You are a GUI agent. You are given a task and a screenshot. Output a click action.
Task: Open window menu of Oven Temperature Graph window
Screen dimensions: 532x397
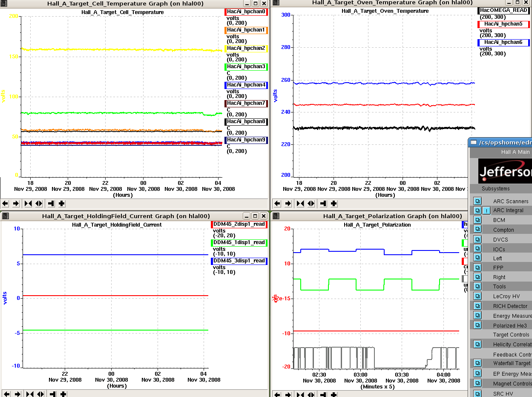pos(276,3)
